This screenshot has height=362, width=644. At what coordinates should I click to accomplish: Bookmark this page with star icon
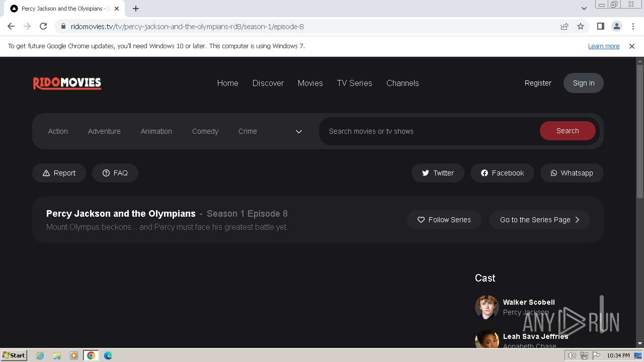point(581,26)
